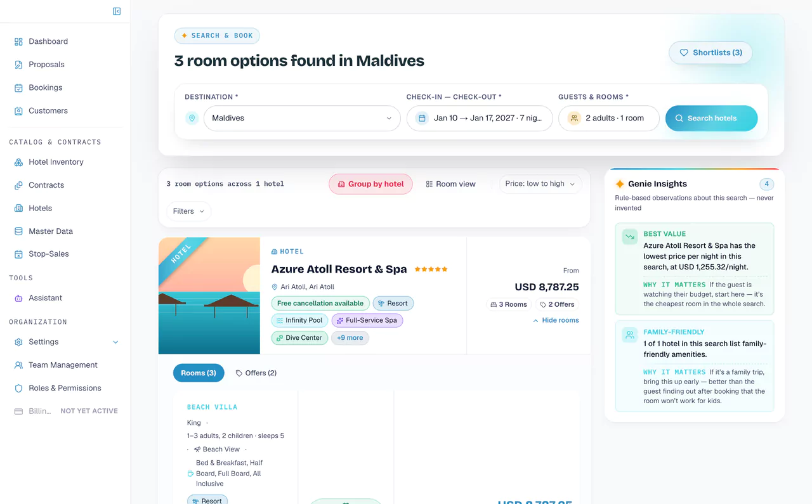Click the 3 Rooms badge
Image resolution: width=812 pixels, height=504 pixels.
tap(509, 304)
